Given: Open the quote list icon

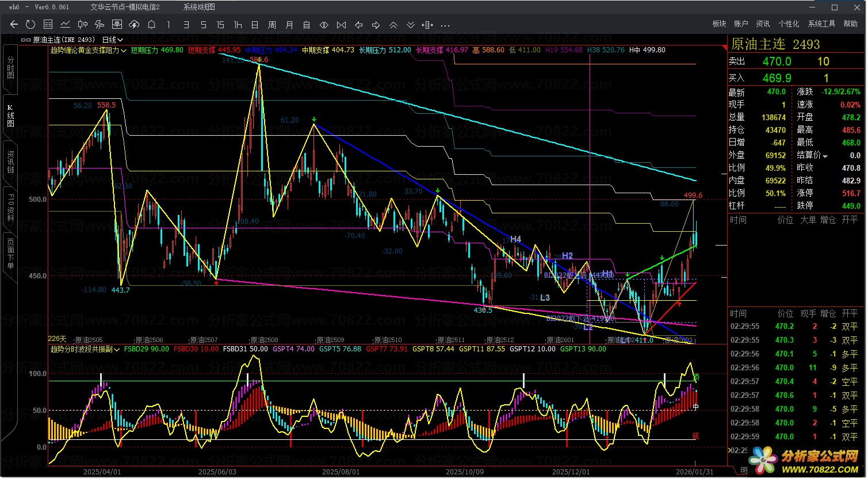Looking at the screenshot, I should (x=48, y=25).
